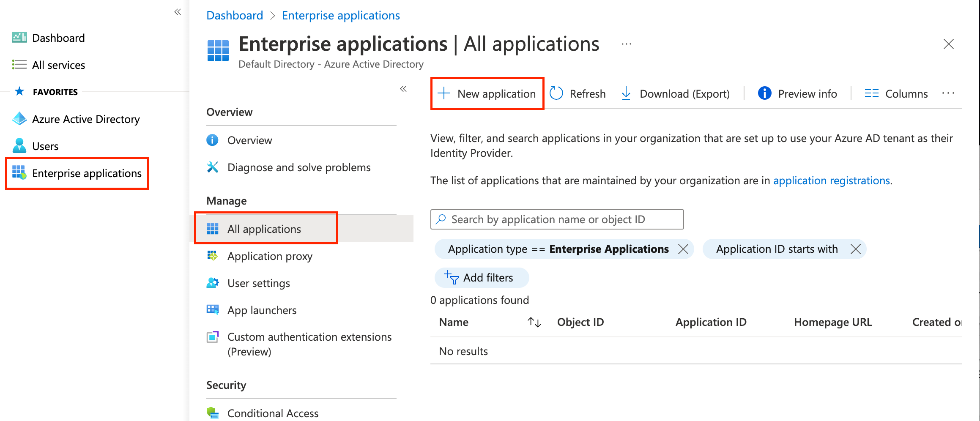Screen dimensions: 980x421
Task: Click the plus icon for New application
Action: click(443, 93)
